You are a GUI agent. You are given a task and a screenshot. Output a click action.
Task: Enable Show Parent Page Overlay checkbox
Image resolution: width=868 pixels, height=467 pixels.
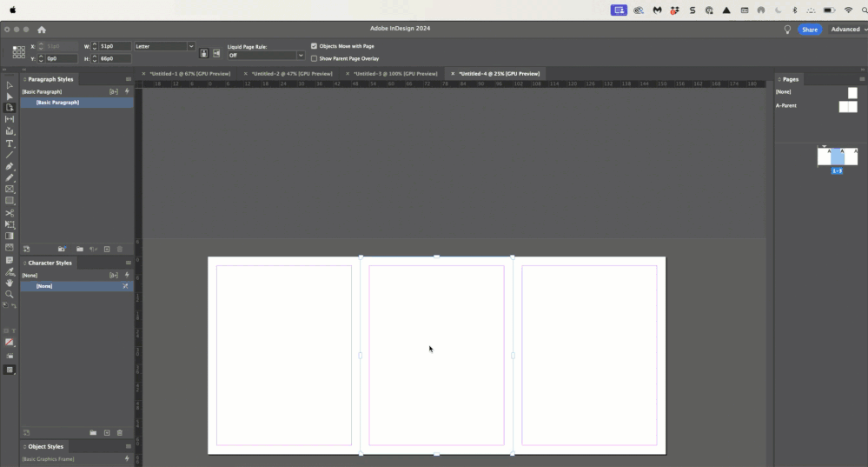pos(314,58)
